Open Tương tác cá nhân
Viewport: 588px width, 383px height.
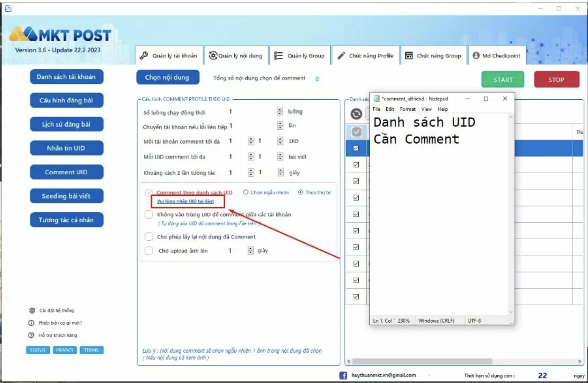[x=66, y=220]
